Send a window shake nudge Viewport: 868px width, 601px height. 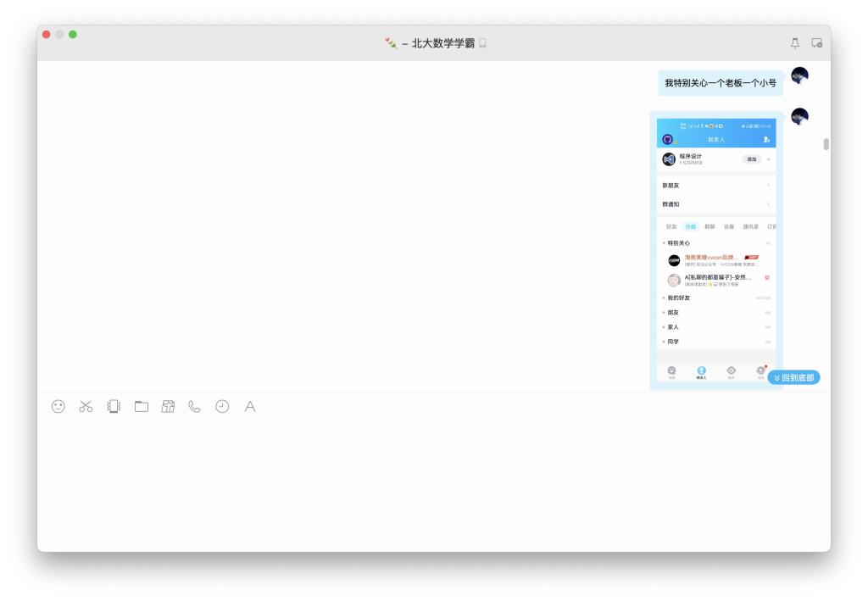[x=113, y=407]
